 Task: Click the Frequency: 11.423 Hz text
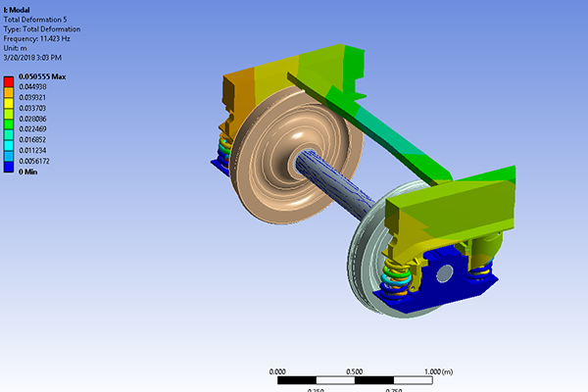click(37, 38)
